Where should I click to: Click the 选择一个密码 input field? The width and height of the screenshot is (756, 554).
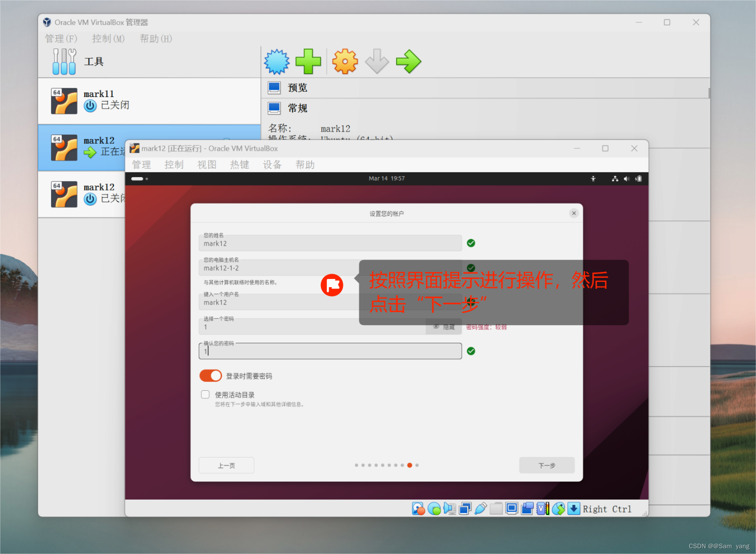(x=312, y=327)
